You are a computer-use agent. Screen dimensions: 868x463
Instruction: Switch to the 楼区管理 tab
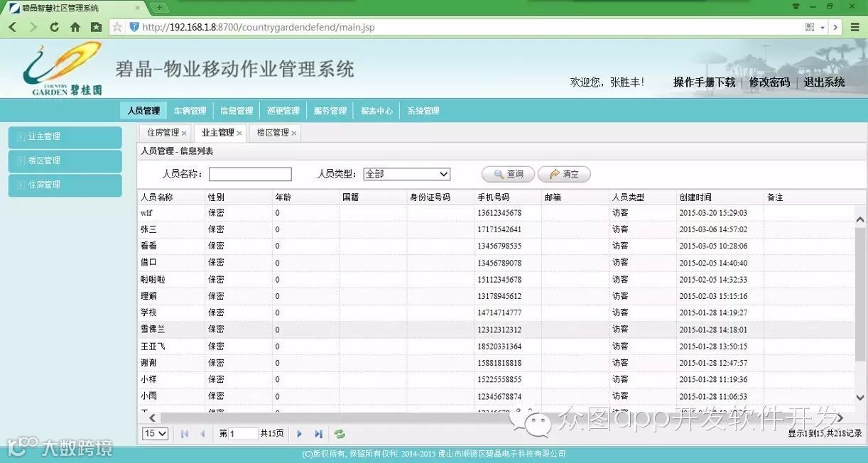[275, 133]
